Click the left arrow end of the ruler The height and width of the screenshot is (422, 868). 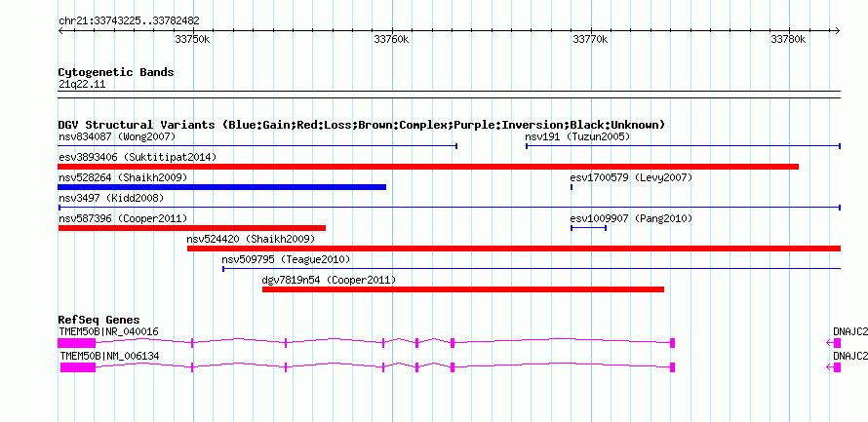[x=61, y=30]
